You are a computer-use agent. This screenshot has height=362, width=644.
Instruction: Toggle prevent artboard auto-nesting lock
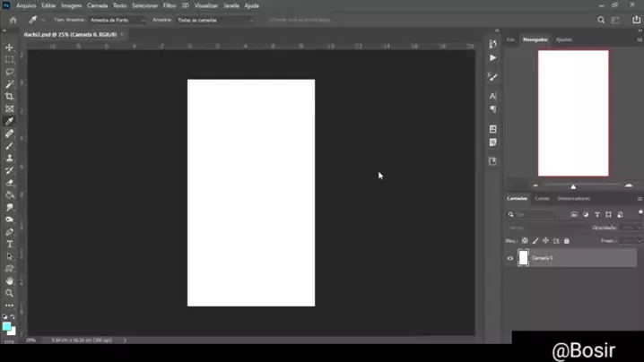pyautogui.click(x=556, y=241)
